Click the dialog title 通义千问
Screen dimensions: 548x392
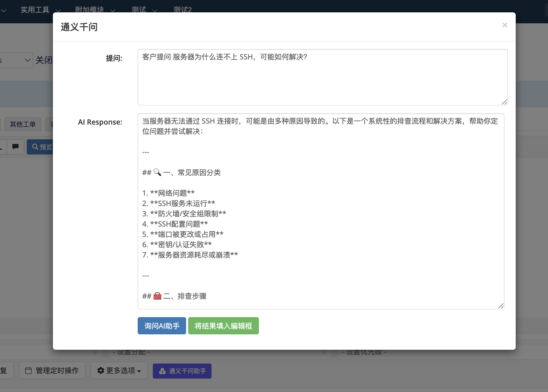coord(79,27)
